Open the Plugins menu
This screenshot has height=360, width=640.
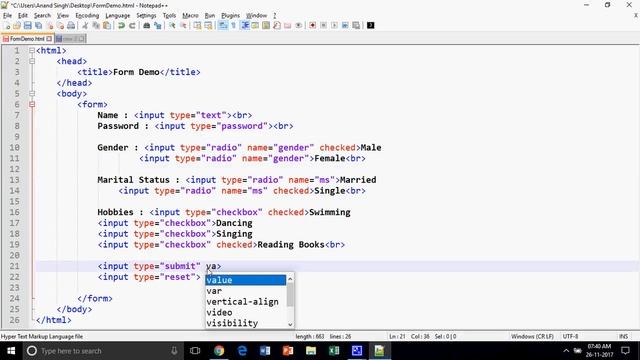coord(231,16)
